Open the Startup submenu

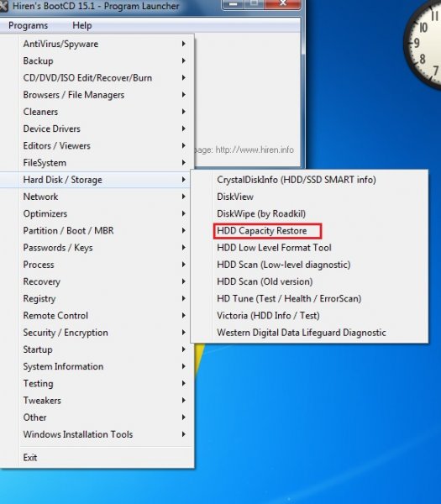pos(97,349)
